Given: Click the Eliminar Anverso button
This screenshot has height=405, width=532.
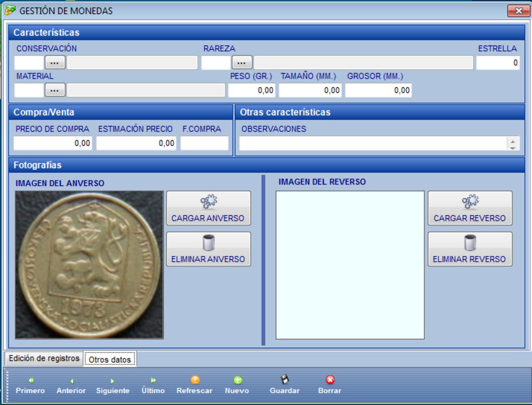Looking at the screenshot, I should point(208,249).
